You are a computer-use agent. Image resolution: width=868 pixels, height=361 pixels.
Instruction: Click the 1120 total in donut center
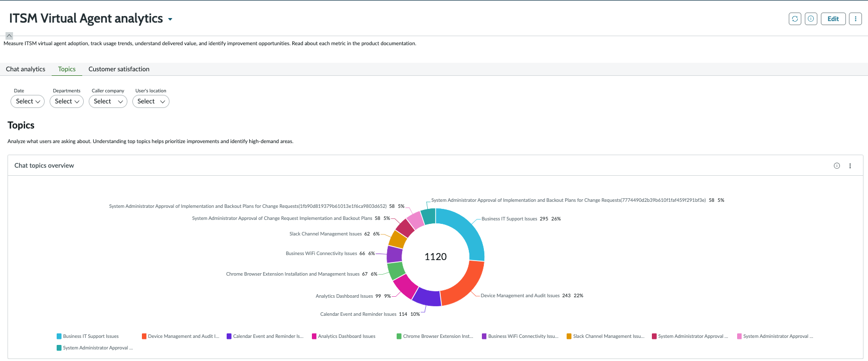(435, 257)
